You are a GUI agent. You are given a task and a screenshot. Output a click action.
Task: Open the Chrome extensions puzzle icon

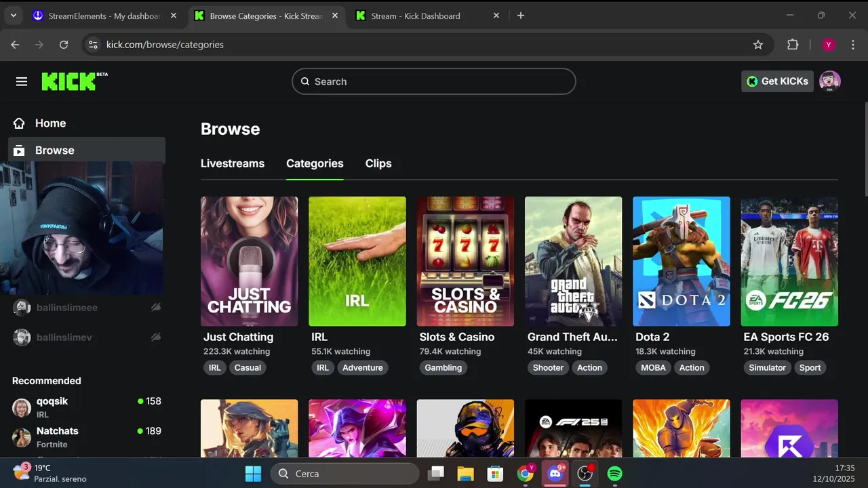coord(793,45)
